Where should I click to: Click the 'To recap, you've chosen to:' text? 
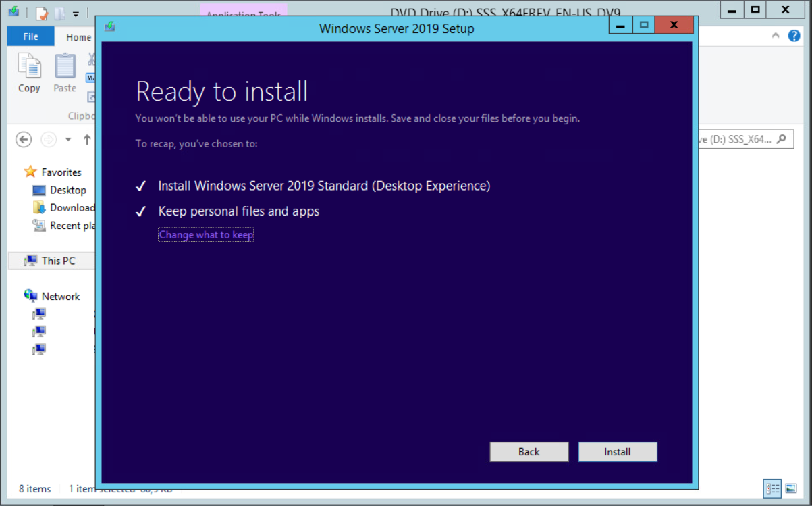(196, 143)
